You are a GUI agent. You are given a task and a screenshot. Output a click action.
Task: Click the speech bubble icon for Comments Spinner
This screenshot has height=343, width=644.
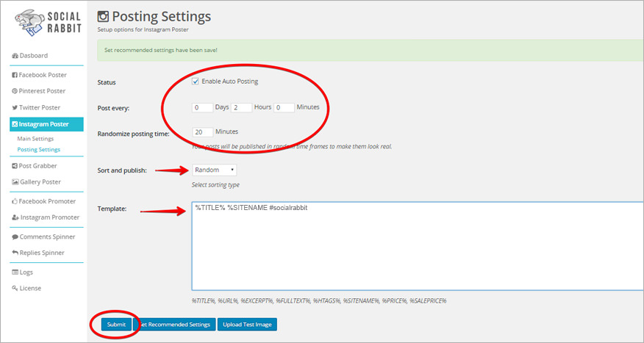tap(15, 237)
